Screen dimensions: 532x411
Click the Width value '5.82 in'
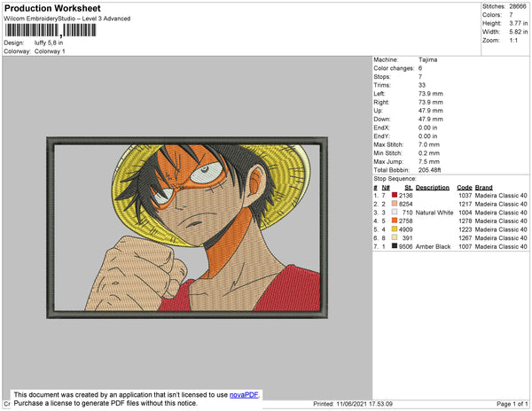coord(518,32)
